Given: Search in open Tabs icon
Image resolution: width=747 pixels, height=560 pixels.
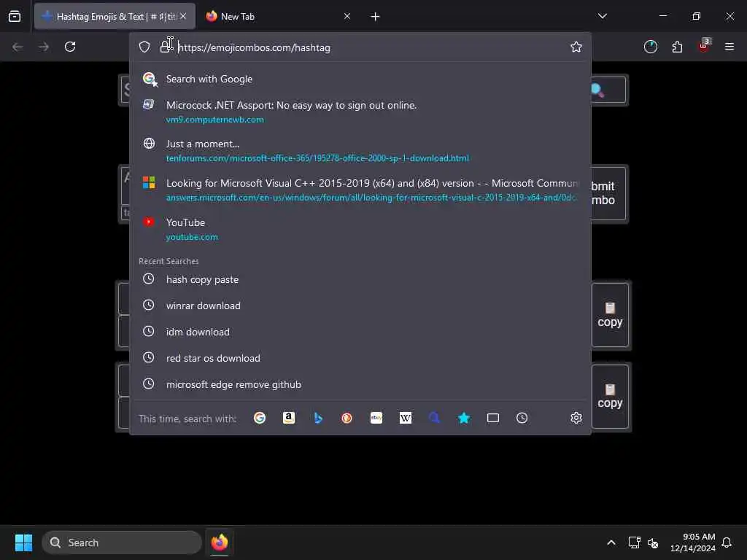Looking at the screenshot, I should pos(493,418).
